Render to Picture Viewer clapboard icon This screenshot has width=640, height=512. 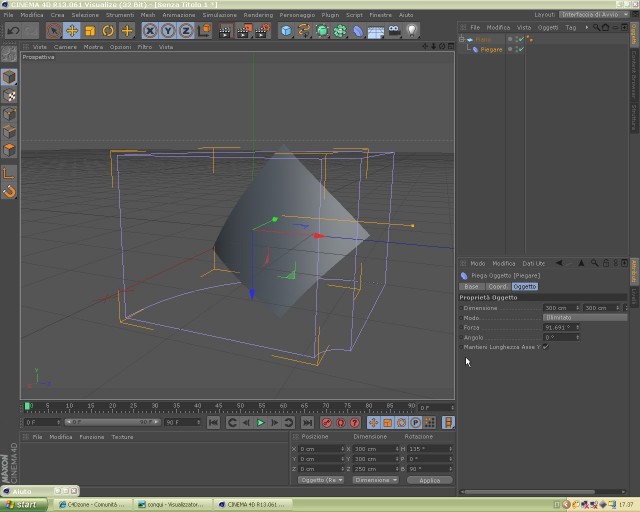[244, 31]
